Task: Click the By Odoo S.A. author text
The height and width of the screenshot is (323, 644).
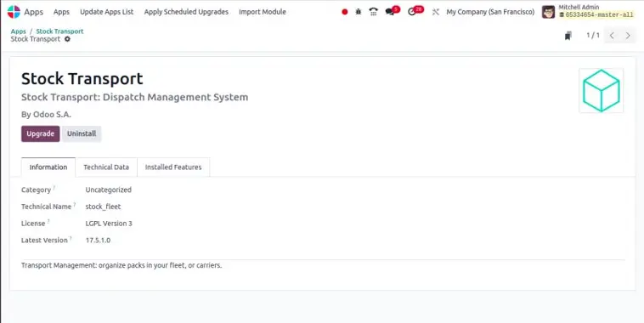Action: (x=46, y=115)
